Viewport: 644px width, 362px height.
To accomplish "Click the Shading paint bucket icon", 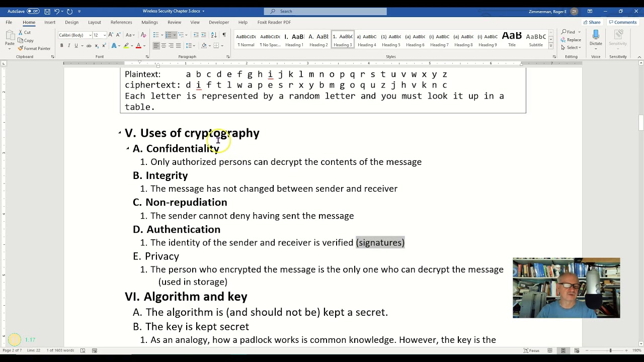I will coord(204,46).
